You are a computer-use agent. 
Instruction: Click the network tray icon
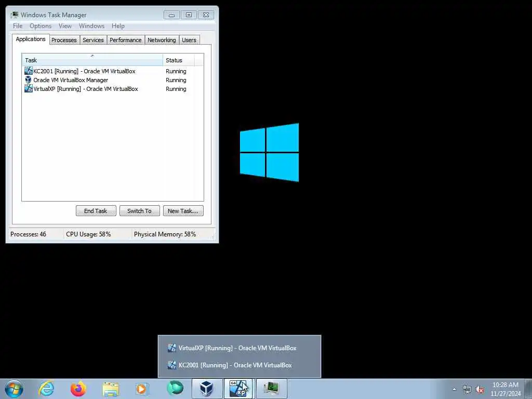(x=467, y=389)
